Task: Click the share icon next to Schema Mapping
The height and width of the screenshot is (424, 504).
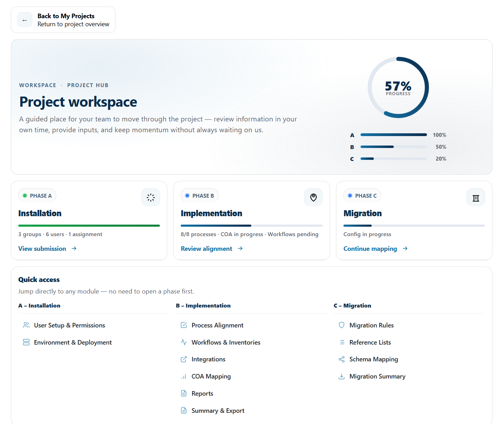Action: pyautogui.click(x=341, y=359)
